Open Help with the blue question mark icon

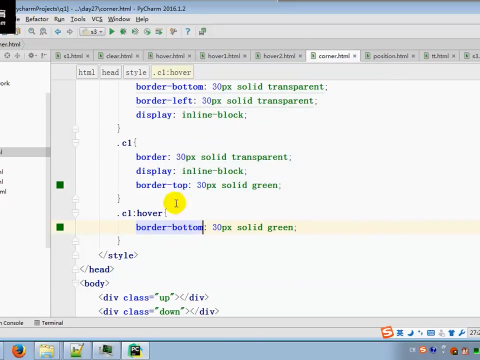[x=188, y=32]
